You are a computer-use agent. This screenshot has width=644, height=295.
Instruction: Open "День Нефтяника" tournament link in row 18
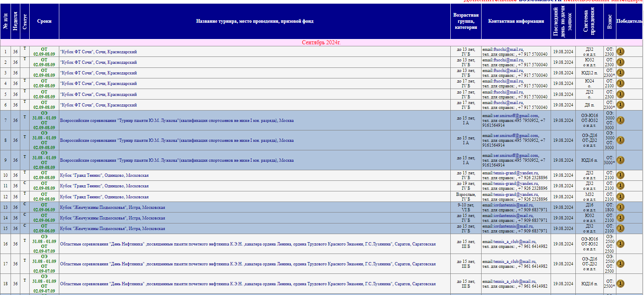(248, 284)
